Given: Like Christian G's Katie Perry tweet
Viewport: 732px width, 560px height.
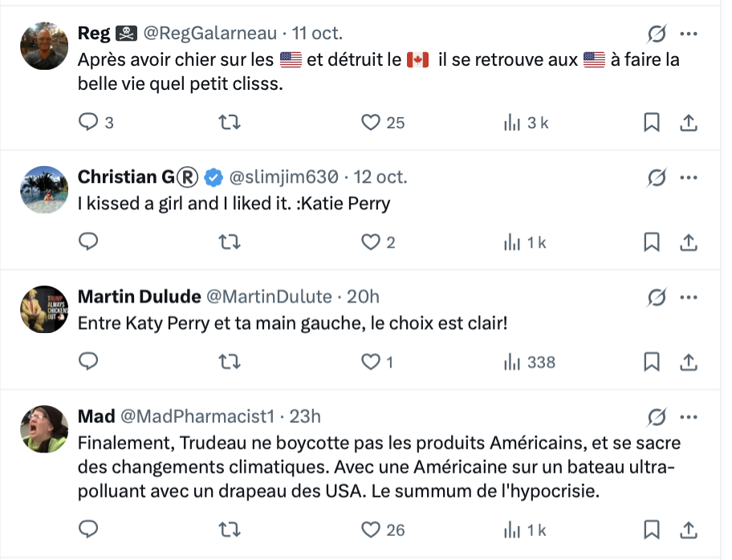Looking at the screenshot, I should tap(370, 242).
